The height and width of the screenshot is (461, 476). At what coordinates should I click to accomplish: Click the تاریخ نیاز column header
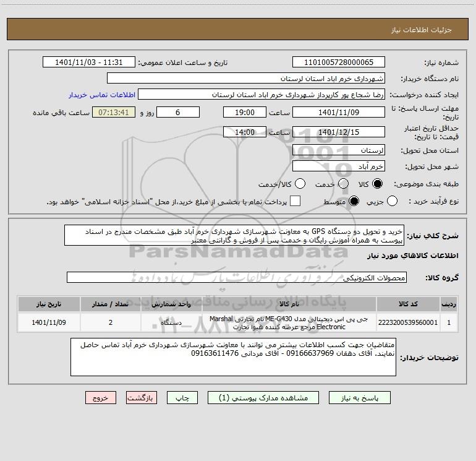[49, 304]
